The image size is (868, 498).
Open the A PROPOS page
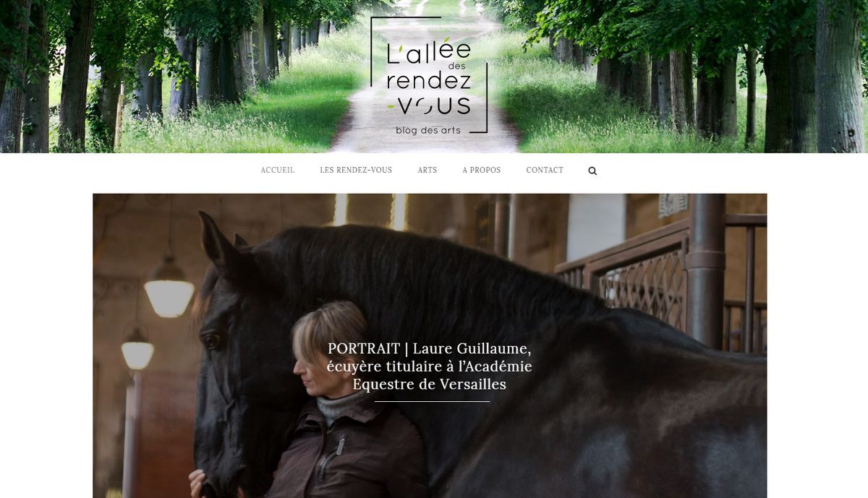click(482, 171)
